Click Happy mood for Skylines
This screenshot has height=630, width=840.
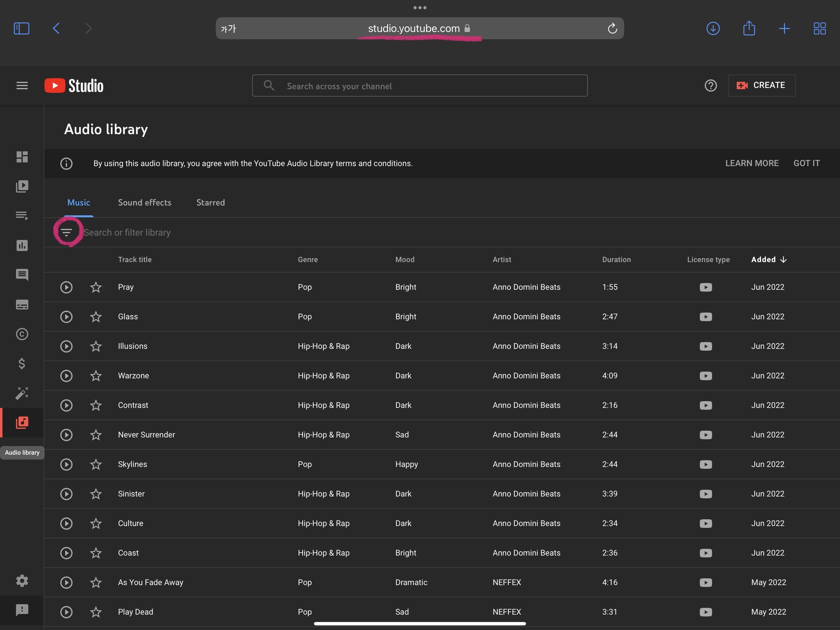[x=406, y=464]
